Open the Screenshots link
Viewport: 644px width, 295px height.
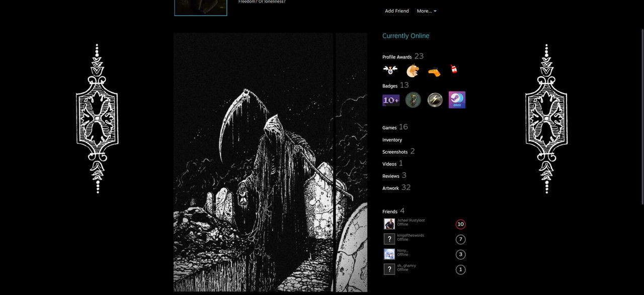[395, 152]
